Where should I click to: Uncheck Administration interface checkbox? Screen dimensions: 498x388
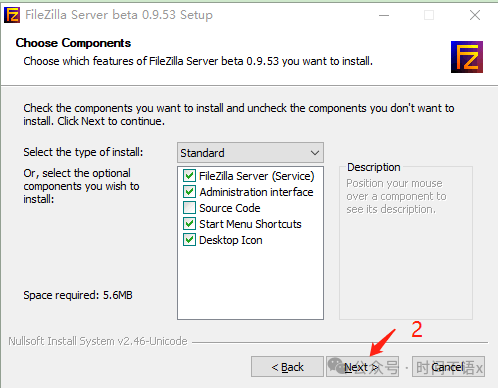[189, 192]
